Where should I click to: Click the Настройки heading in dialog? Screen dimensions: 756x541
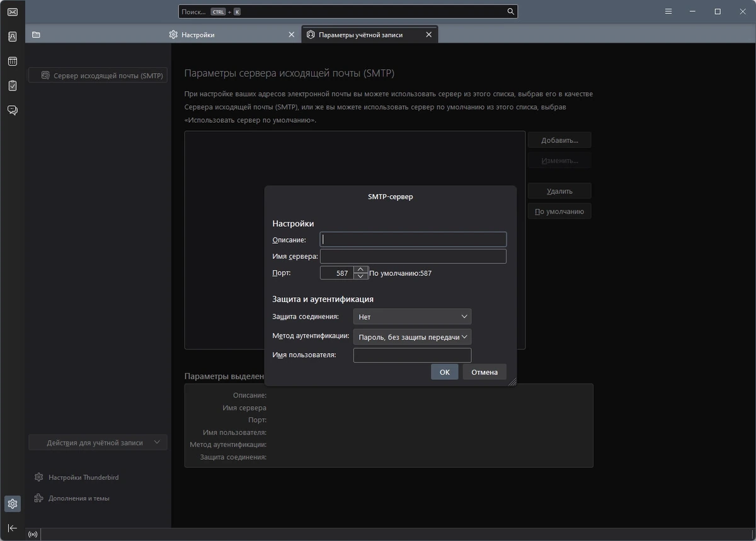293,224
